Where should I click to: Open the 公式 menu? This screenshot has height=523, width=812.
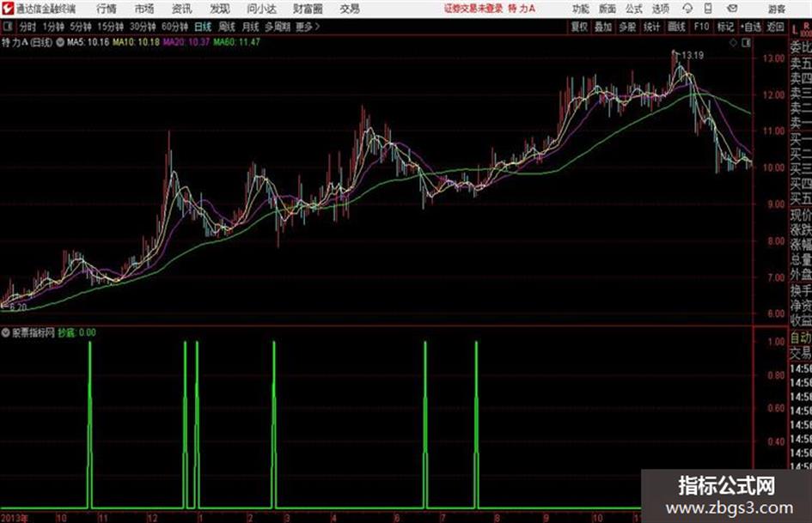pyautogui.click(x=633, y=9)
